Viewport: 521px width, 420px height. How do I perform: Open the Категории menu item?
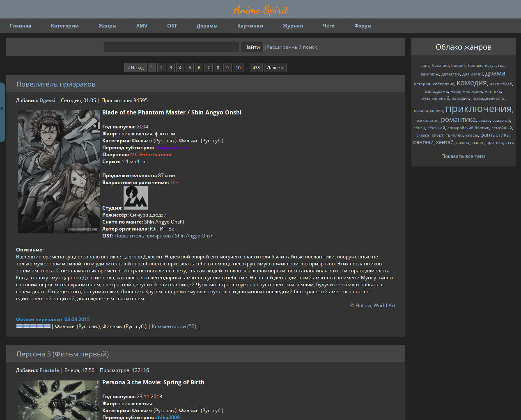pos(64,26)
